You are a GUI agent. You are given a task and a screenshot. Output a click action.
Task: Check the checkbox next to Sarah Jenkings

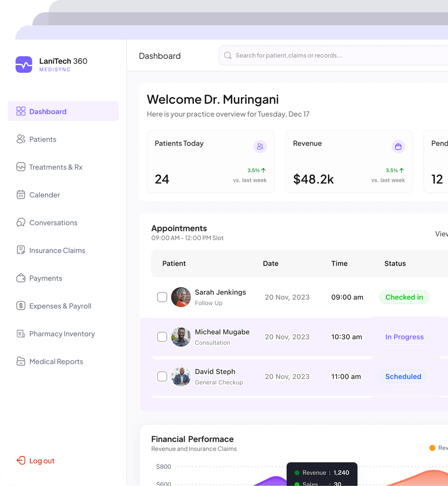(162, 297)
